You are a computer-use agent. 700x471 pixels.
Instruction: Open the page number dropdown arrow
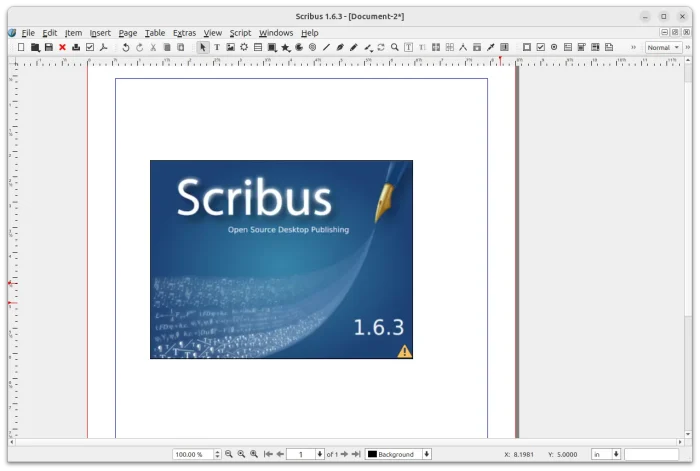pyautogui.click(x=320, y=454)
